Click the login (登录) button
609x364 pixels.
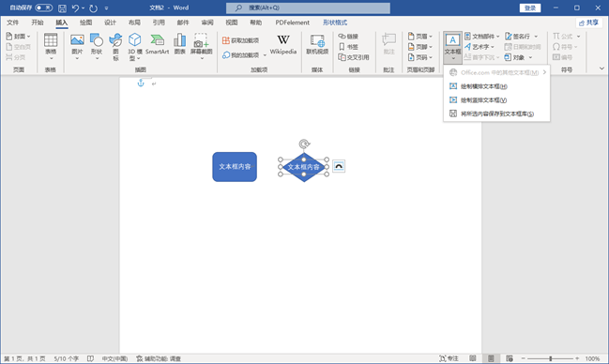tap(530, 8)
